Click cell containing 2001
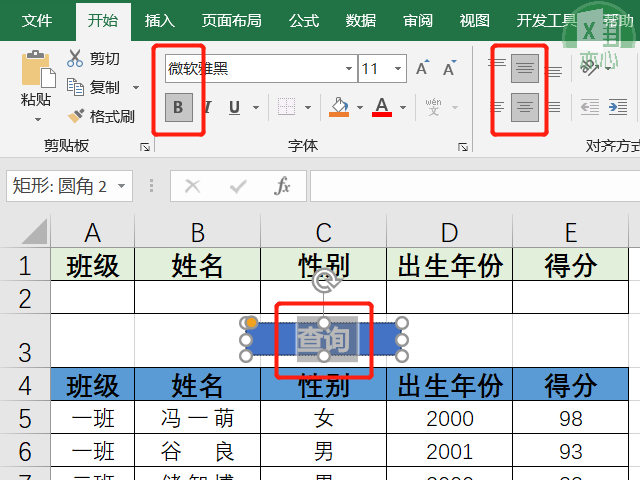The height and width of the screenshot is (480, 640). [x=449, y=451]
